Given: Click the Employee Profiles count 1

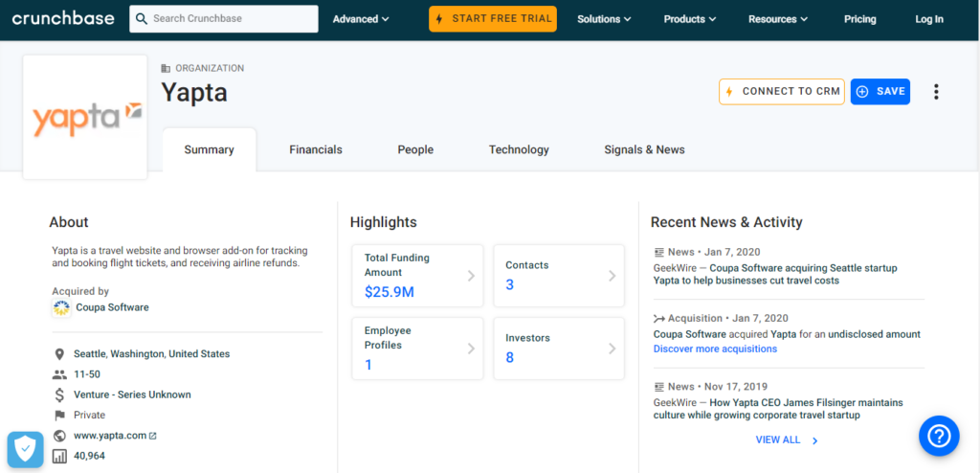Looking at the screenshot, I should pos(368,364).
